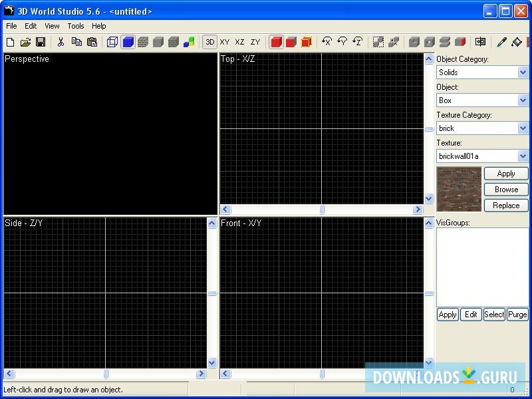Viewport: 532px width, 399px height.
Task: Open a file with folder icon
Action: [x=25, y=42]
